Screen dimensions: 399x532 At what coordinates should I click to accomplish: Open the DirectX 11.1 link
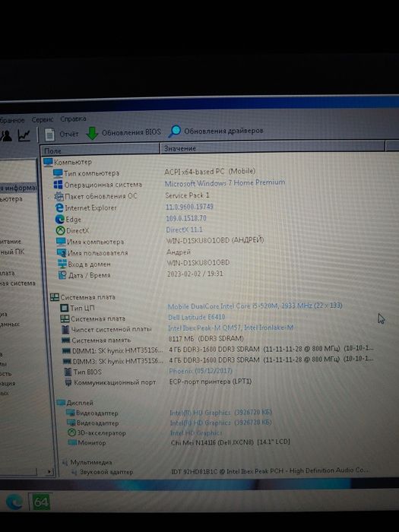(x=184, y=230)
